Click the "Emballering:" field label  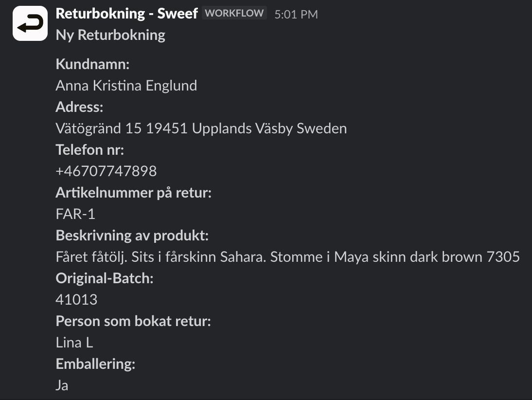point(95,364)
